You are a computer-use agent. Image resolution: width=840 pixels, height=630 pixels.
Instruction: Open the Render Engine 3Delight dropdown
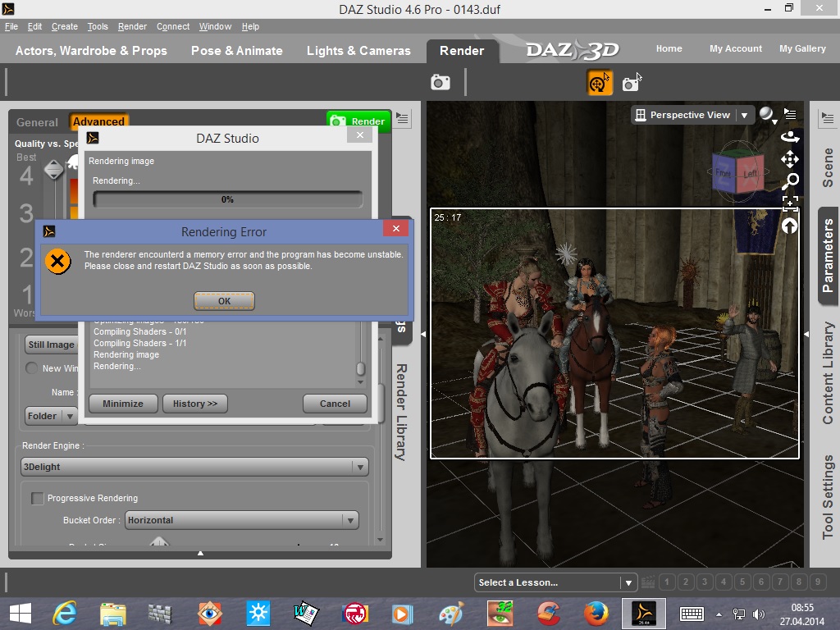click(x=194, y=467)
